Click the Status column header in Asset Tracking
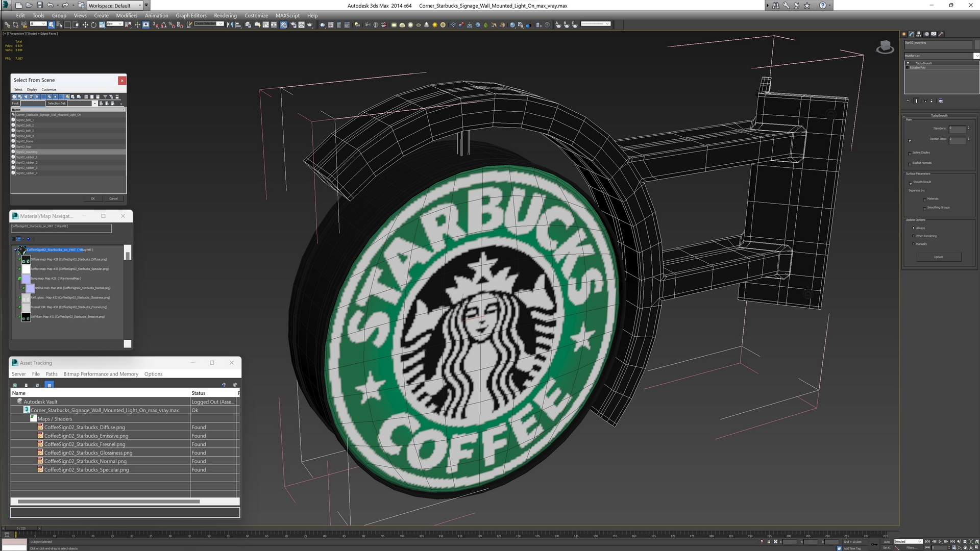This screenshot has width=980, height=551. (x=213, y=393)
